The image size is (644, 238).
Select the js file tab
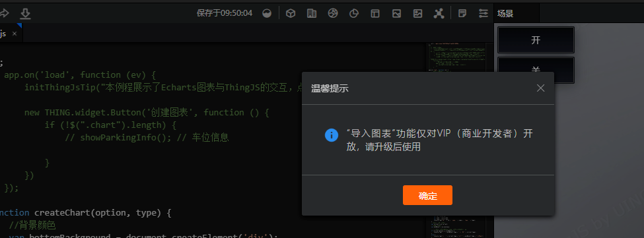tap(11, 34)
